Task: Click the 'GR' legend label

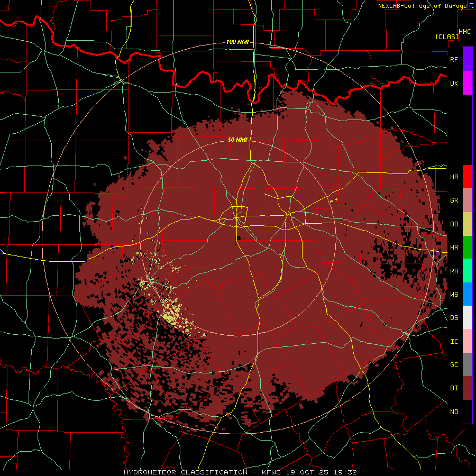Action: pos(454,200)
